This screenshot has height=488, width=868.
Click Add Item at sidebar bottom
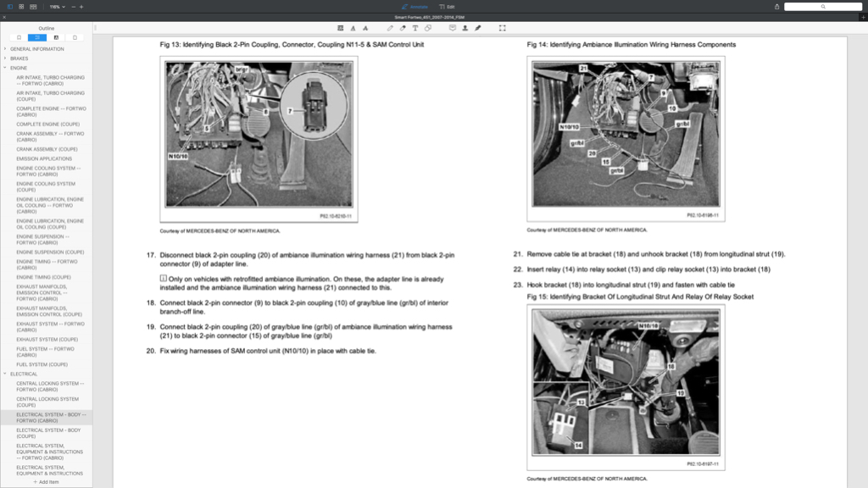click(46, 482)
